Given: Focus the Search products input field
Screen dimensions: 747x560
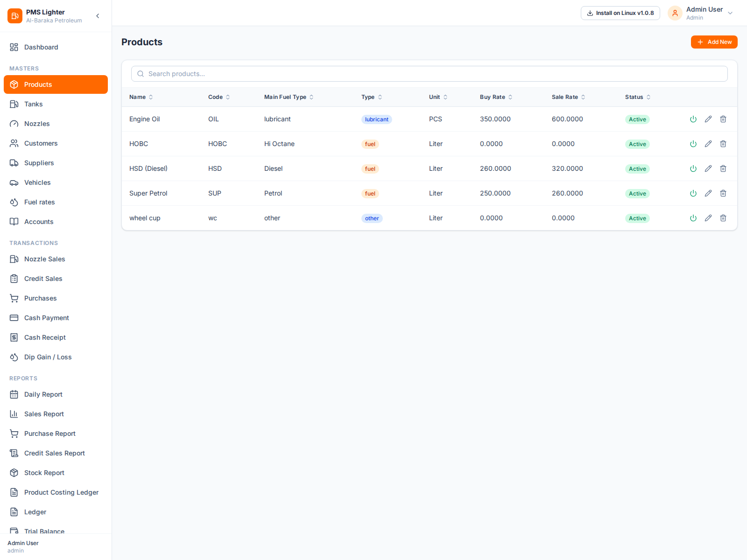Looking at the screenshot, I should click(430, 74).
